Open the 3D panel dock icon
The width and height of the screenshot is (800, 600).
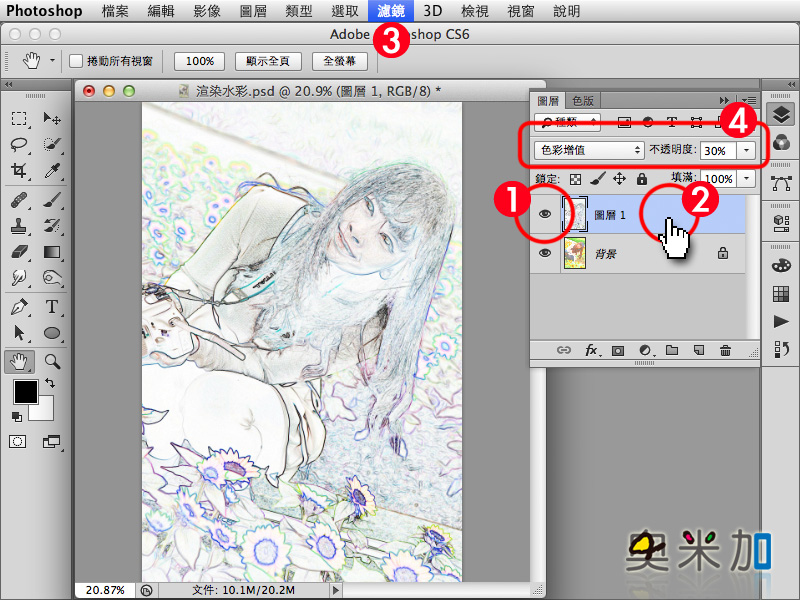[781, 223]
